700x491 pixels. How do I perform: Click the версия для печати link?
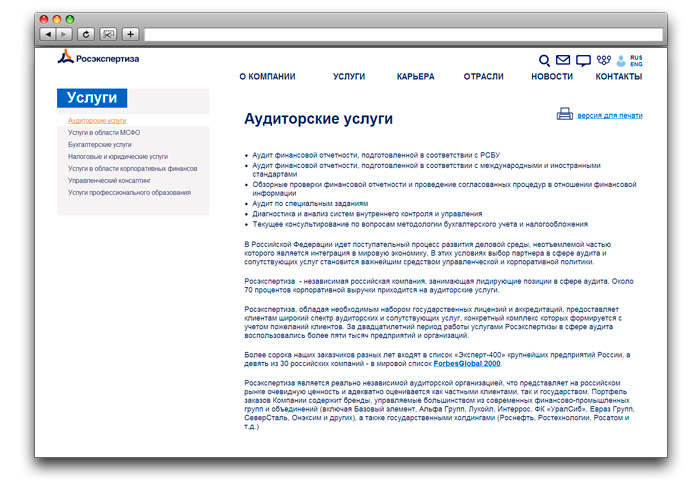click(x=610, y=116)
